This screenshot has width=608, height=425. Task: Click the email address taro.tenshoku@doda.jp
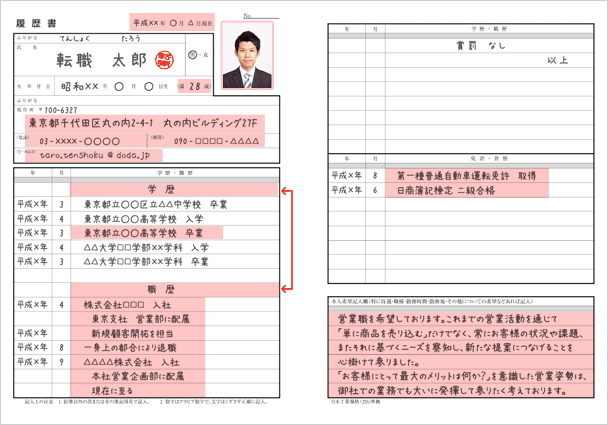(x=88, y=156)
